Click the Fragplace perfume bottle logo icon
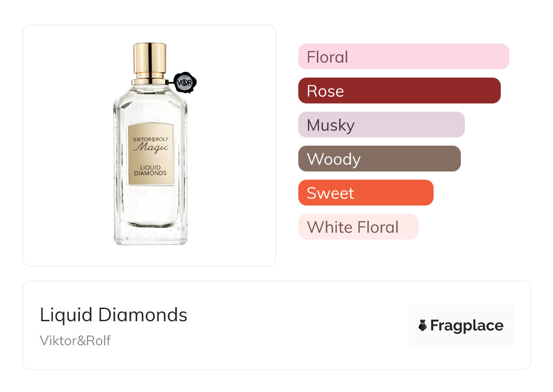The image size is (553, 392). tap(423, 325)
